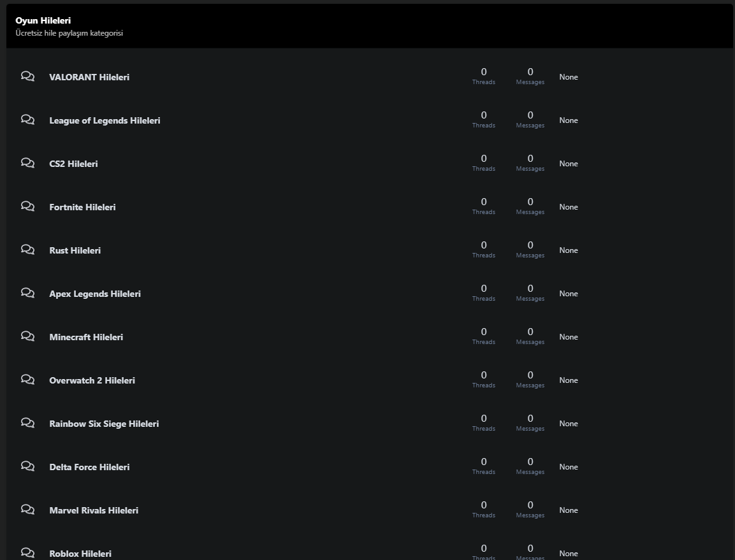This screenshot has width=735, height=560.
Task: Click the Roblox Hileleri forum icon
Action: click(x=27, y=553)
